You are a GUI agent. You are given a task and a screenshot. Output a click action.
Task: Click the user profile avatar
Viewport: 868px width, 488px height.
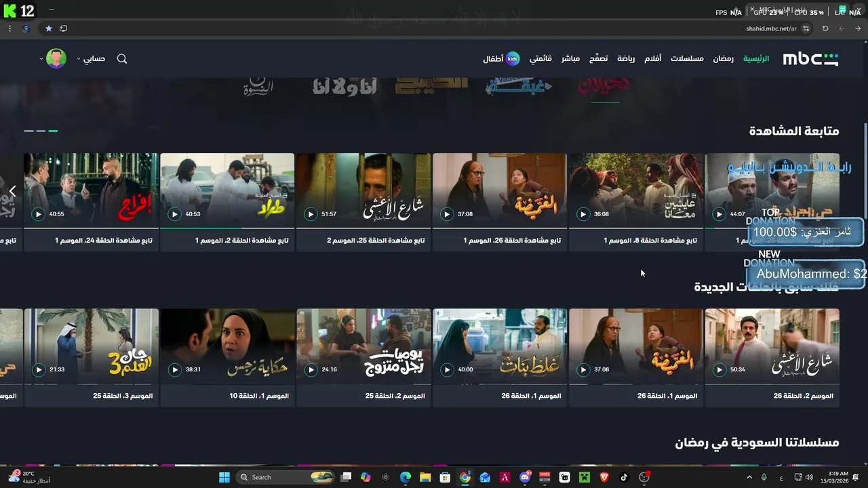56,58
